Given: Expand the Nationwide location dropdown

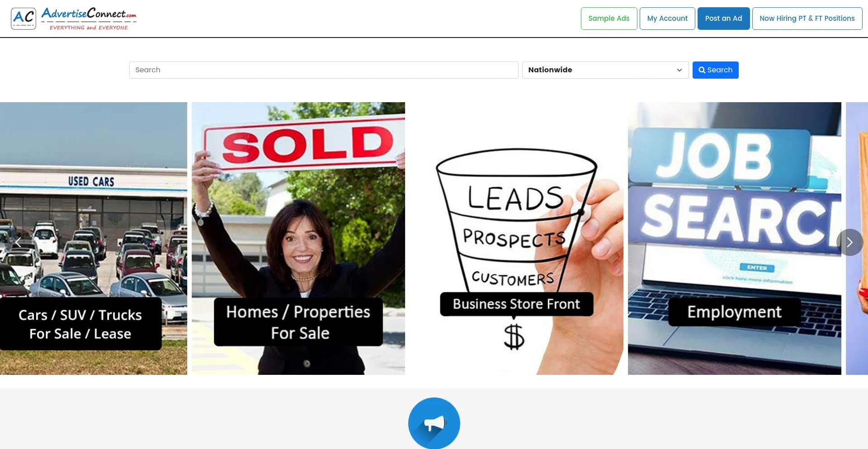Looking at the screenshot, I should [x=605, y=70].
